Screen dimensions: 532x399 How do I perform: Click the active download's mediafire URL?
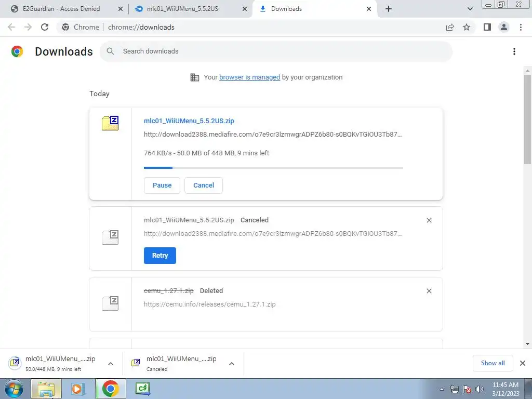click(273, 135)
